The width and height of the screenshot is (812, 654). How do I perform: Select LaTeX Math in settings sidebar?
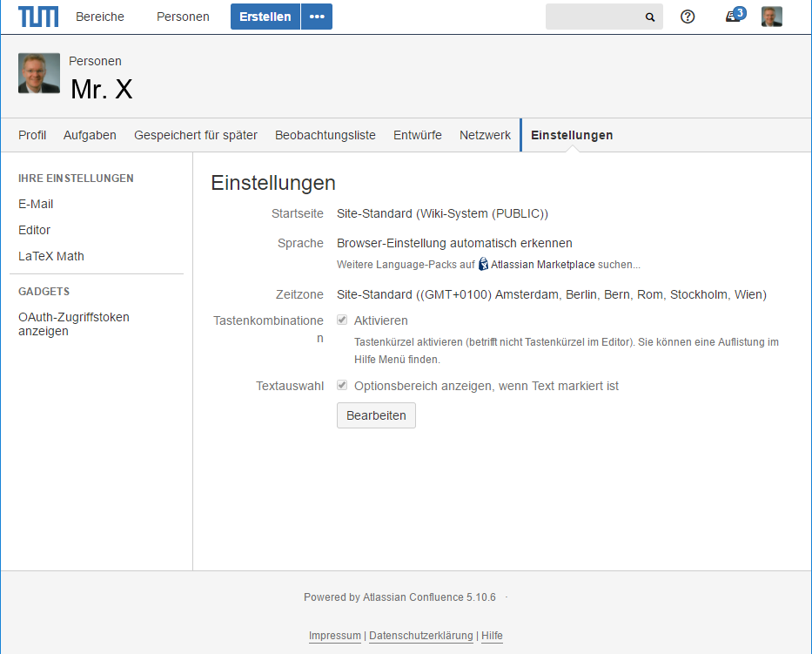pos(51,256)
